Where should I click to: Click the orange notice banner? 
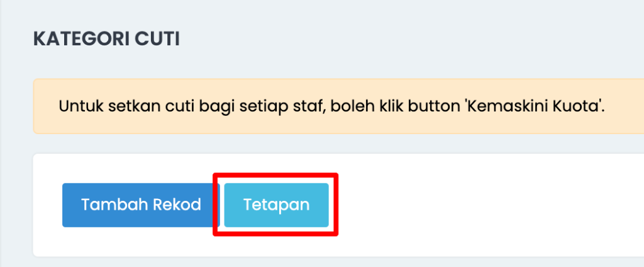coord(338,106)
